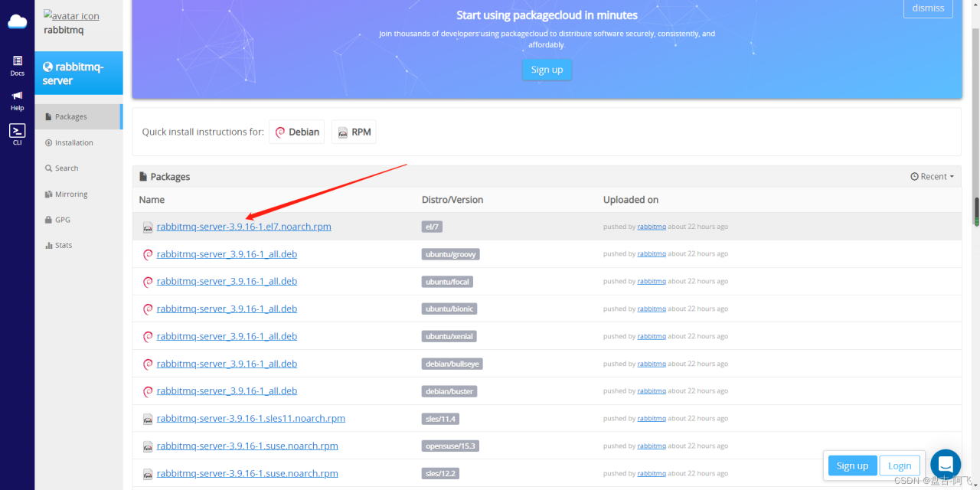Open the CLI terminal icon
The width and height of the screenshot is (980, 490).
pos(17,135)
